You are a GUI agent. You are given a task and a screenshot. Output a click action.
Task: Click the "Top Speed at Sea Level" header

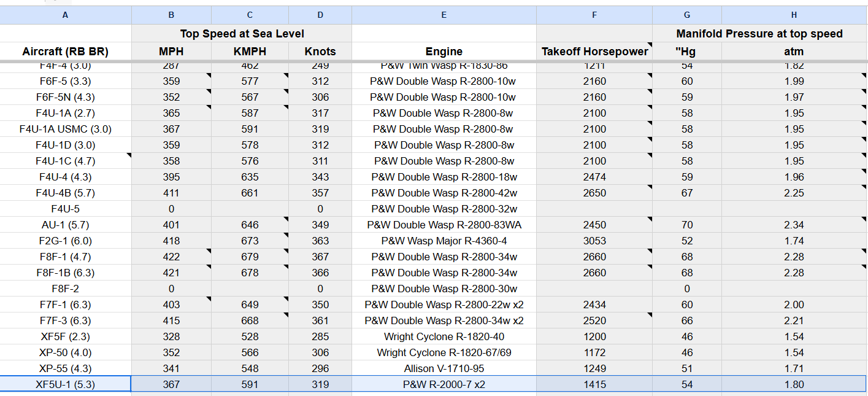242,34
